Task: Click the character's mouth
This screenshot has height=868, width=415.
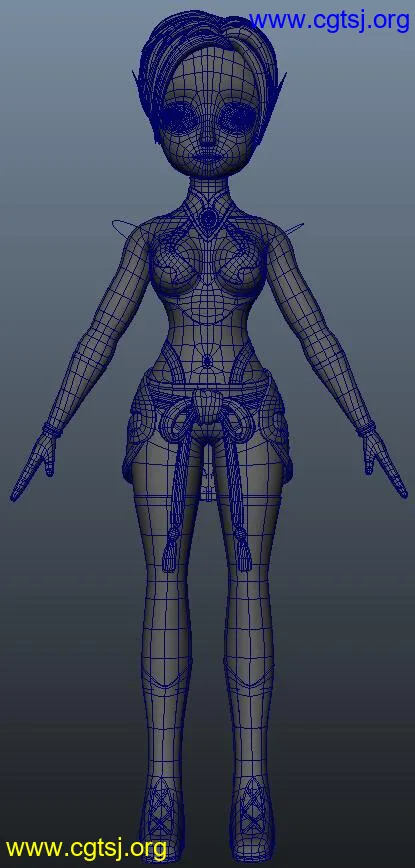Action: (209, 153)
